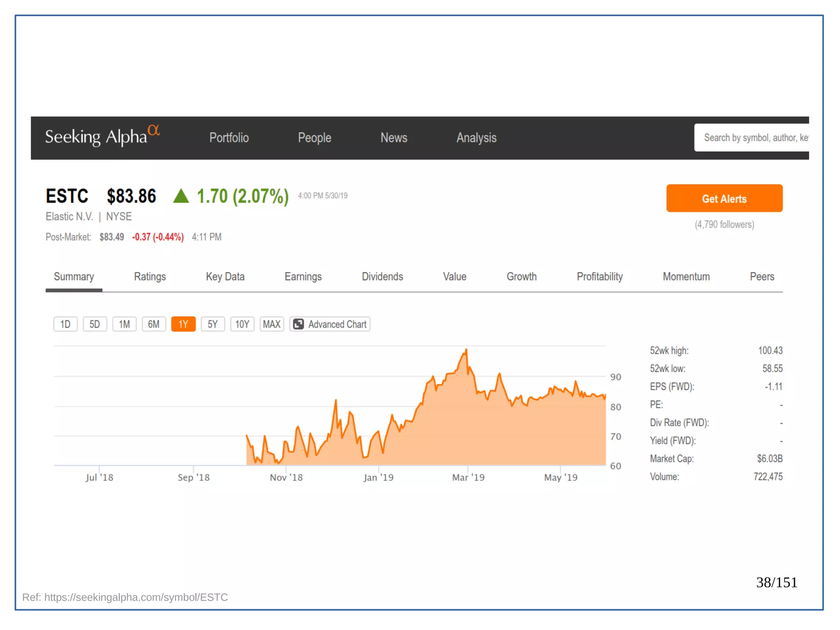This screenshot has width=840, height=630.
Task: Open the Key Data tab
Action: [225, 277]
